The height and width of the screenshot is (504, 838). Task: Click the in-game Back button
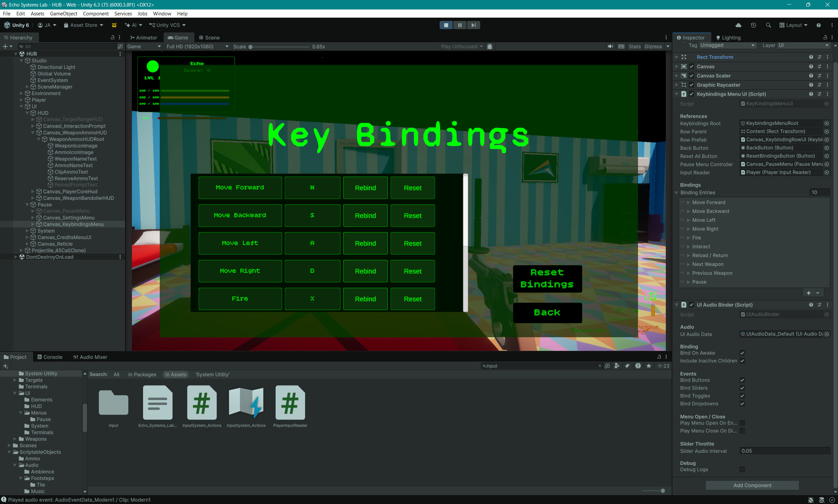[547, 313]
